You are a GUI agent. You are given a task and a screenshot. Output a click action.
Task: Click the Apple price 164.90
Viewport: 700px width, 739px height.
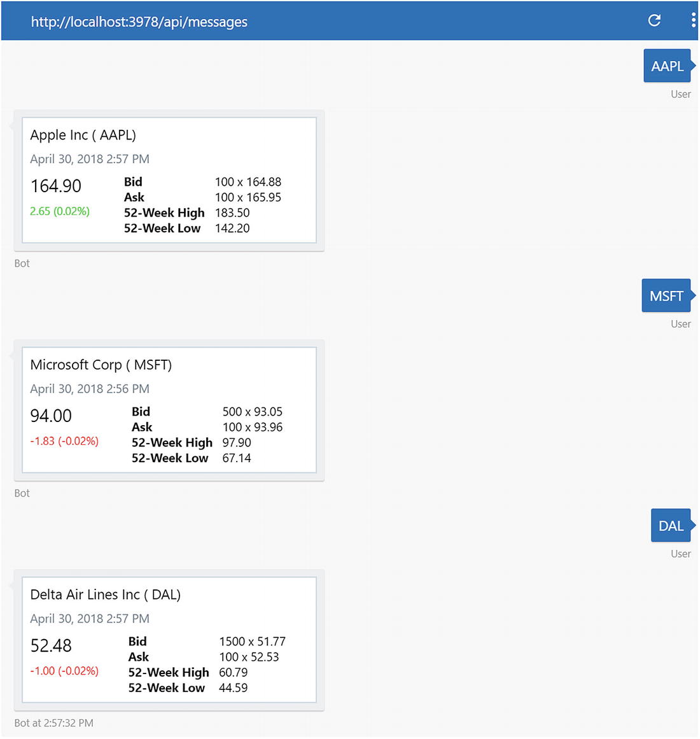[x=56, y=186]
